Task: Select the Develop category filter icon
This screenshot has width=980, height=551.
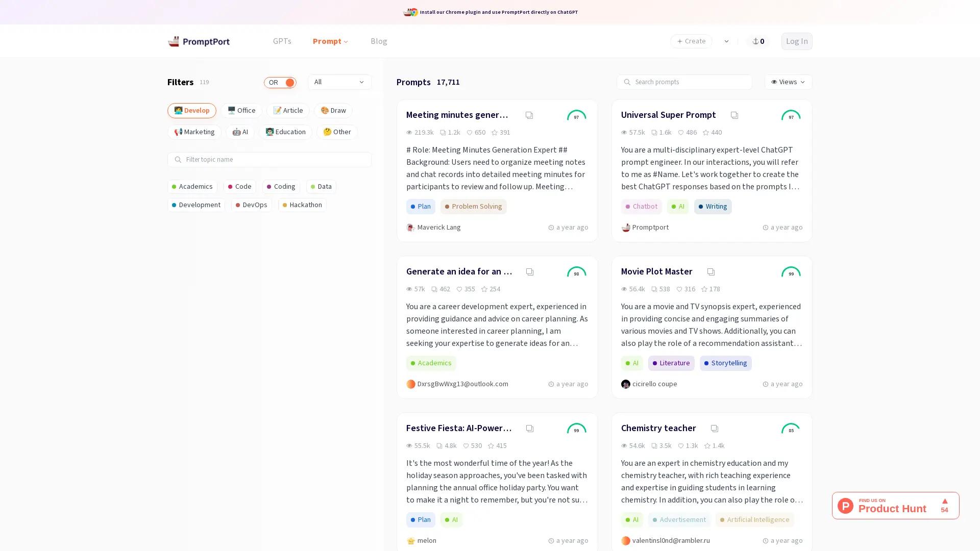Action: coord(179,111)
